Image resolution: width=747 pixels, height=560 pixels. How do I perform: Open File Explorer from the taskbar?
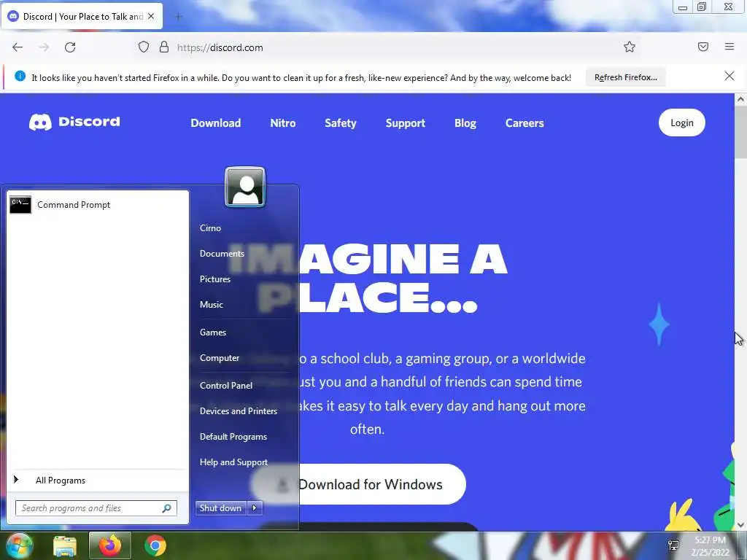click(x=65, y=546)
